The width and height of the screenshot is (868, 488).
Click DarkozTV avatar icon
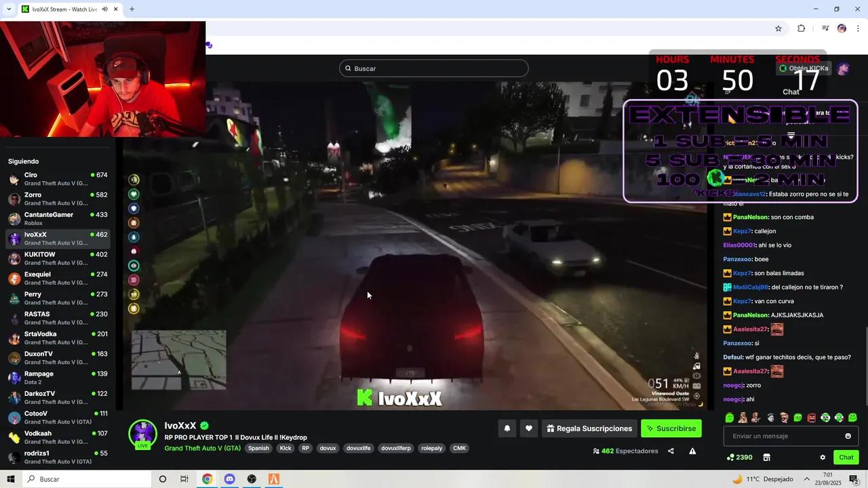(14, 397)
